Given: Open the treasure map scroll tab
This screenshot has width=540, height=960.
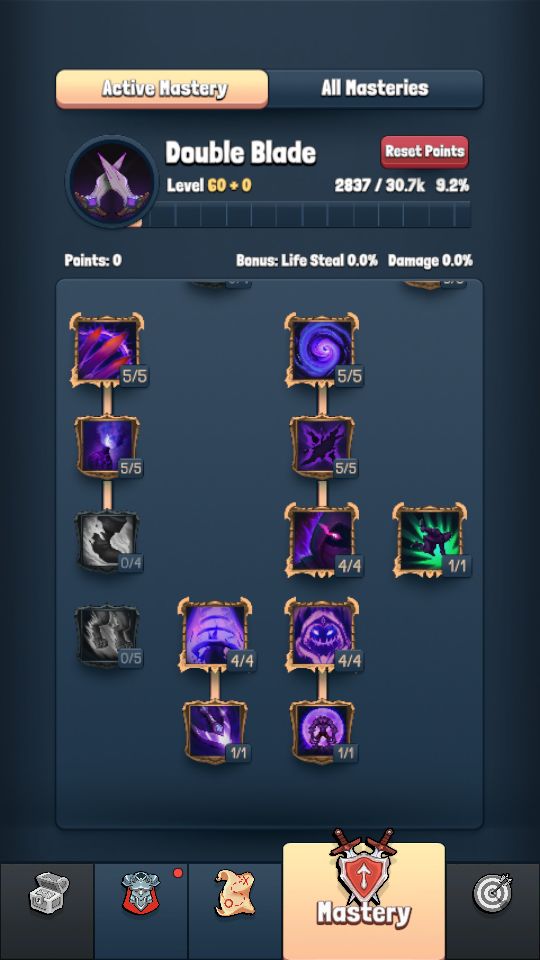Looking at the screenshot, I should [x=235, y=894].
